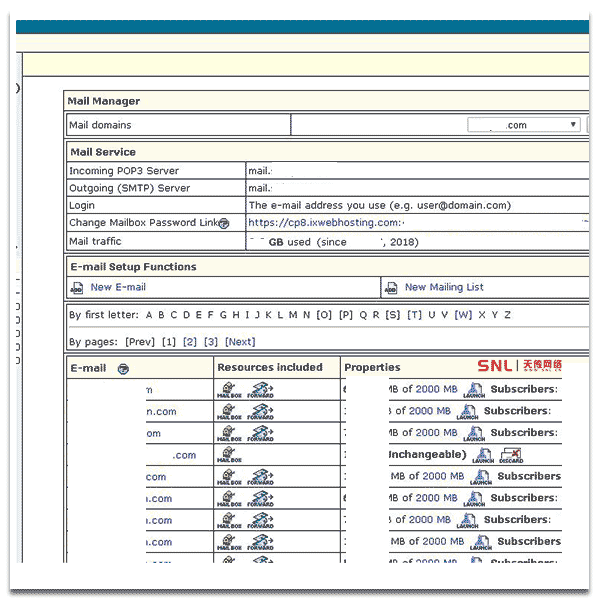The height and width of the screenshot is (600, 600).
Task: Click the 'Incoming POP3 Server' label
Action: tap(124, 171)
